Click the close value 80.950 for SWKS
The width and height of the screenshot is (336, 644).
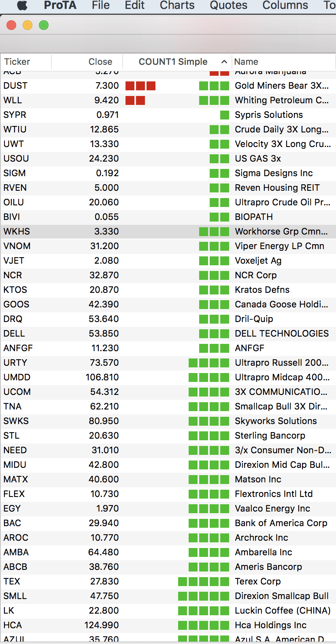tap(104, 421)
